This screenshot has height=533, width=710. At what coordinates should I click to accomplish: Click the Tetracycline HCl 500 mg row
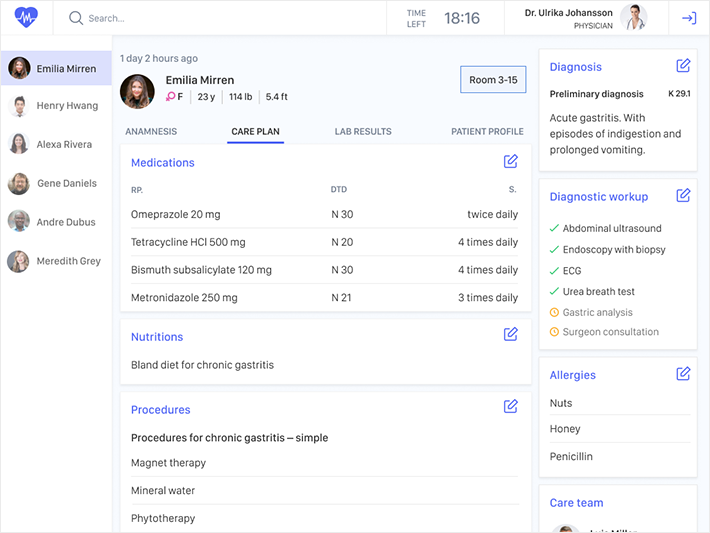point(324,242)
